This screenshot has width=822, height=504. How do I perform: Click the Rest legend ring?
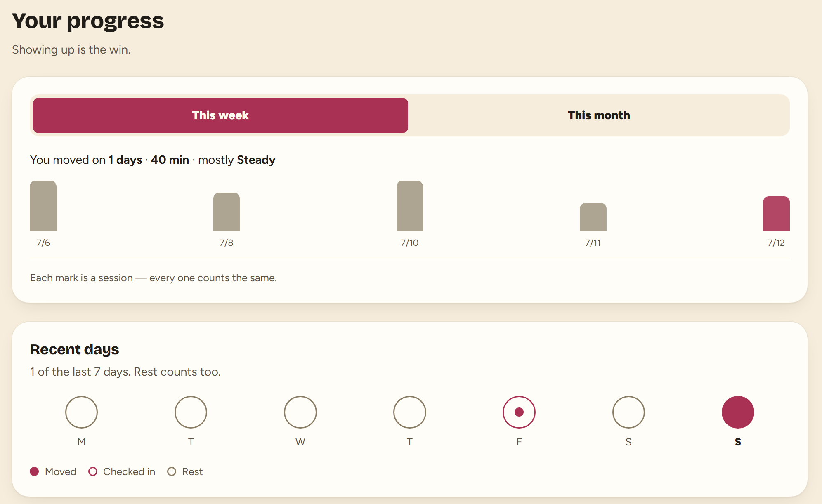coord(172,471)
